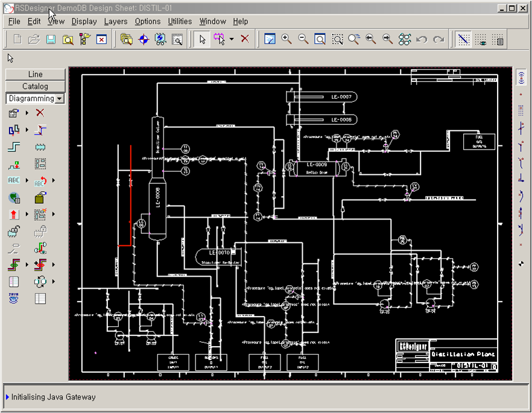The width and height of the screenshot is (532, 413).
Task: Open the Edit menu
Action: 34,21
